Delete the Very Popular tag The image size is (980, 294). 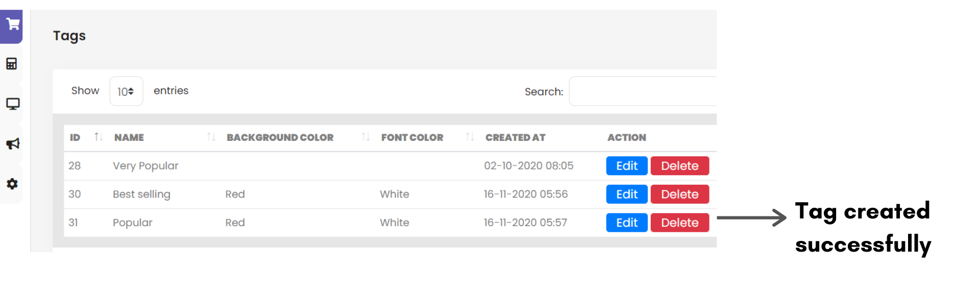(679, 166)
